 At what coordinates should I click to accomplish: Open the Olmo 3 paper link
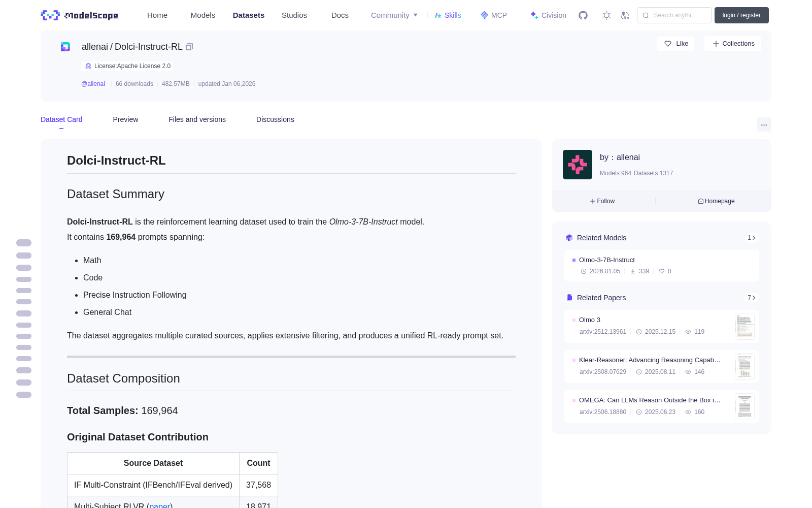pos(590,320)
